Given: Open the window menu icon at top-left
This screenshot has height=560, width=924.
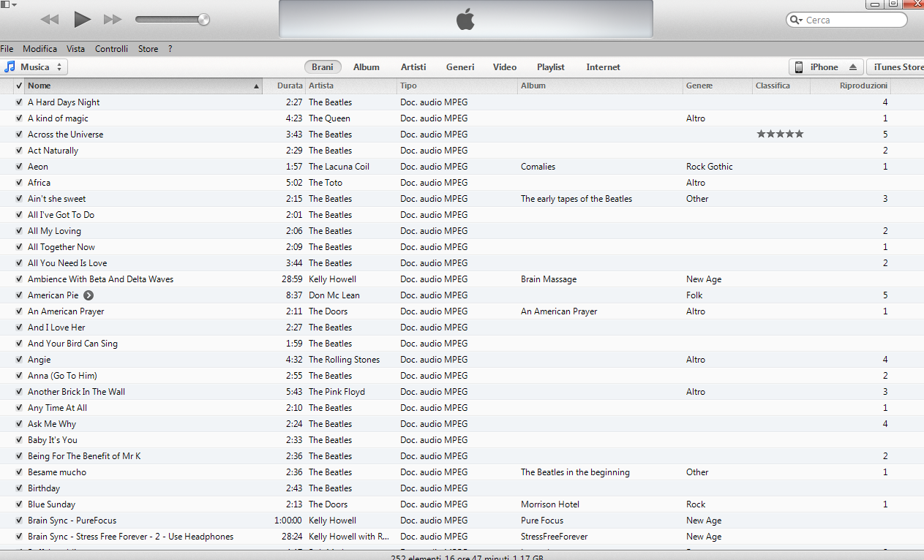Looking at the screenshot, I should tap(8, 4).
